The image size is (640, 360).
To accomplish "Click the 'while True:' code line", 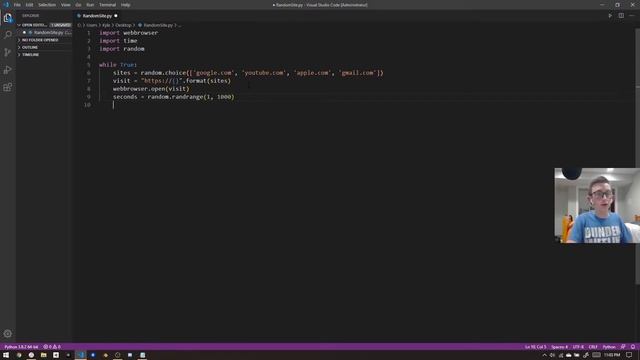I will 118,64.
